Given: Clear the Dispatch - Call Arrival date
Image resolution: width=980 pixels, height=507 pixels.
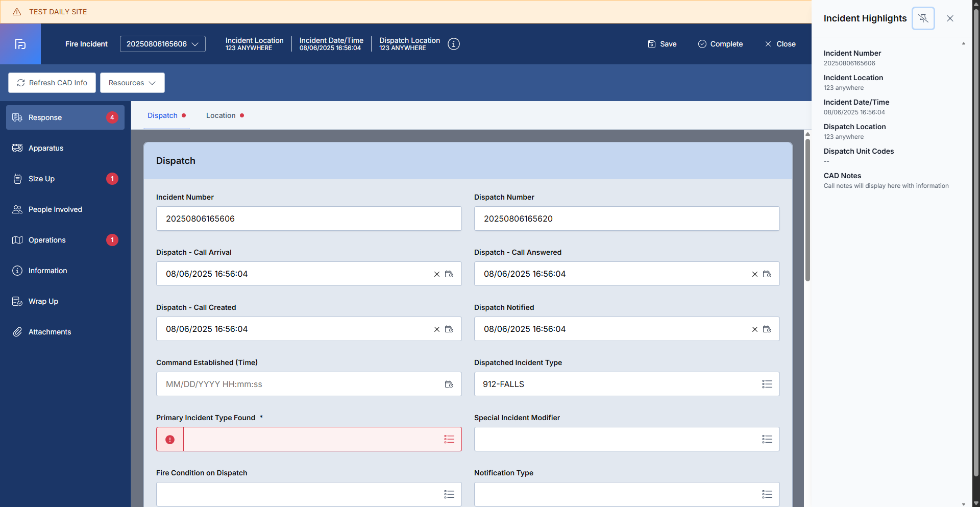Looking at the screenshot, I should 437,274.
